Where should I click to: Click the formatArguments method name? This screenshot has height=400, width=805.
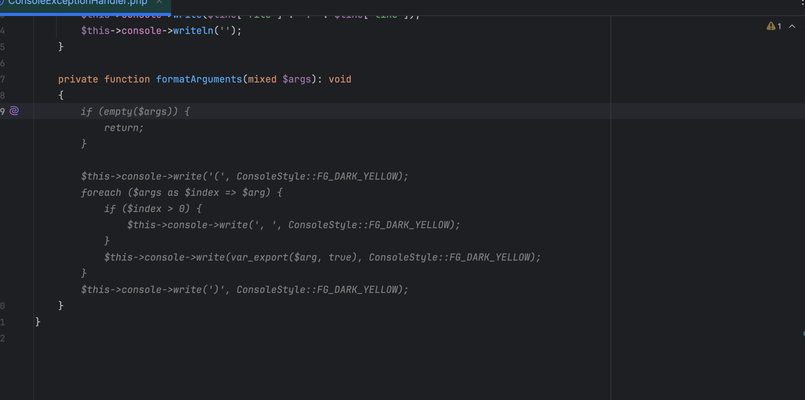[199, 79]
